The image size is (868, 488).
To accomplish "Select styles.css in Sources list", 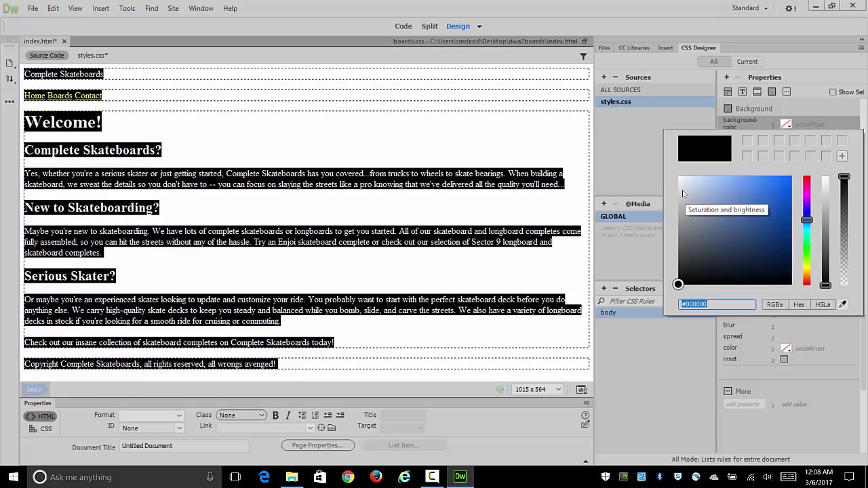I will coord(654,102).
